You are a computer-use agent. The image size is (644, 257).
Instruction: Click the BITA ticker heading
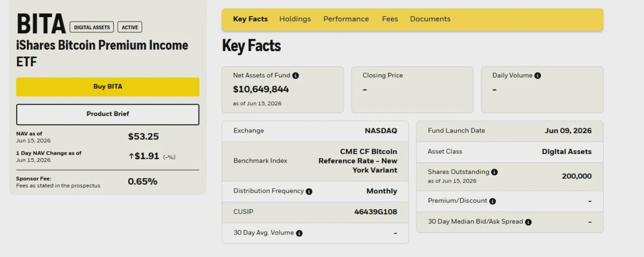pyautogui.click(x=41, y=24)
